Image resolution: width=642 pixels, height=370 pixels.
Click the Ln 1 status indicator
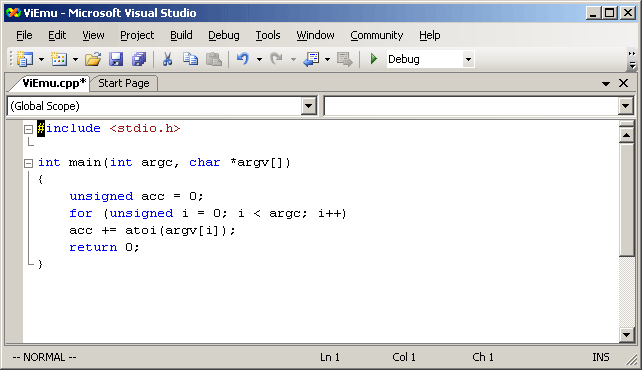click(x=330, y=357)
